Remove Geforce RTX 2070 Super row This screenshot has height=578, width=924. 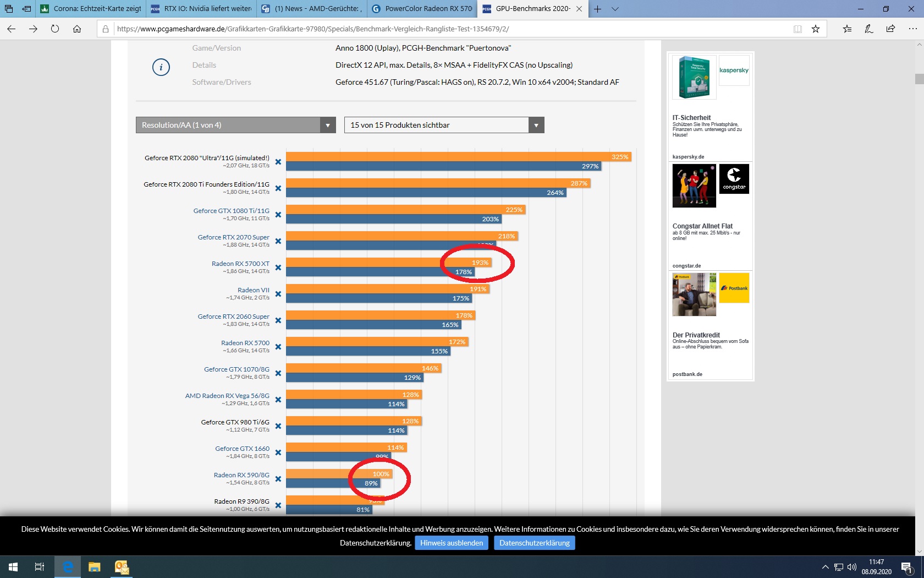[278, 241]
